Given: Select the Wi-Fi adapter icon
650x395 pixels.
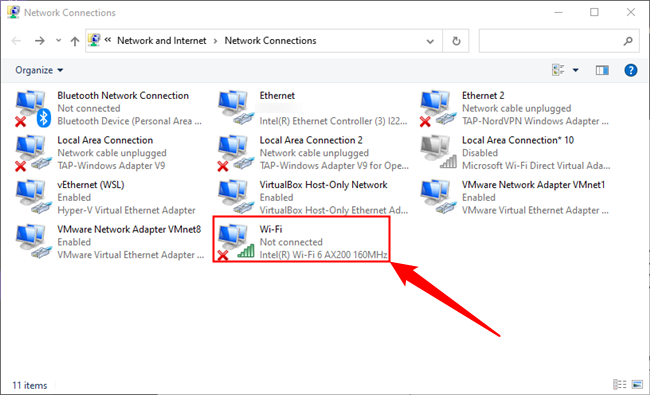Looking at the screenshot, I should pos(235,242).
